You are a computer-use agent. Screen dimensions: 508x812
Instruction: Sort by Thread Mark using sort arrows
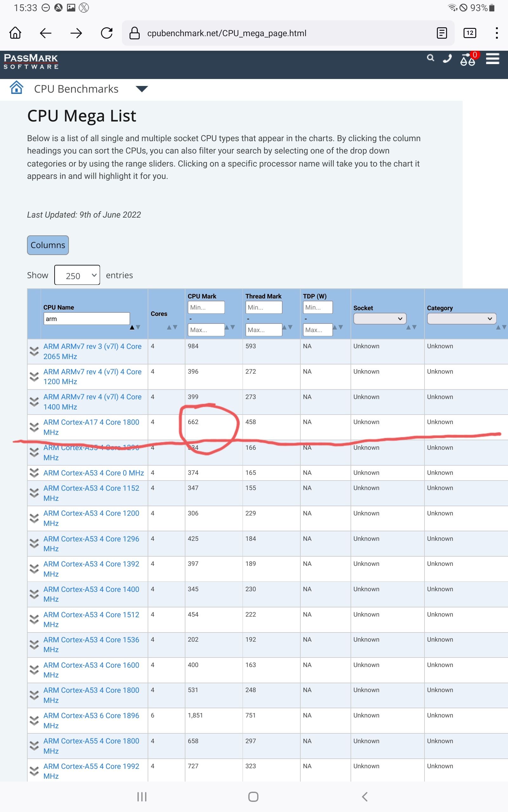(x=288, y=327)
